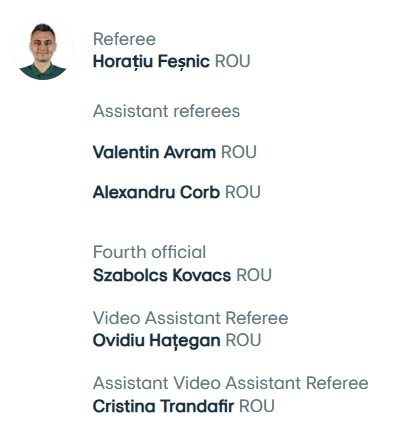Click the Assistant referees heading
414x444 pixels.
click(x=166, y=111)
